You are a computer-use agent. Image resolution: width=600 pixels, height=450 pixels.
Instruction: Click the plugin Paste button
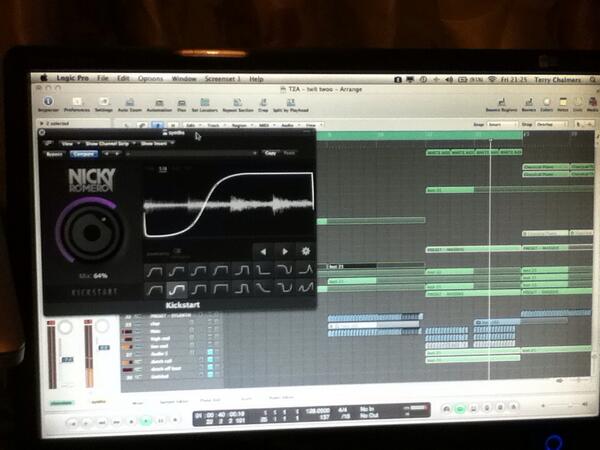pos(289,153)
